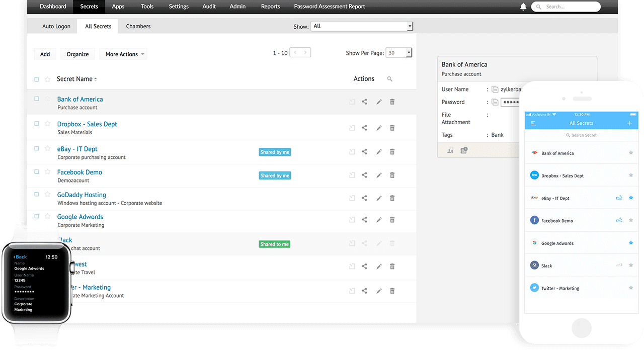This screenshot has width=644, height=350.
Task: Star the Google Adwords secret in the mobile list
Action: (x=631, y=243)
